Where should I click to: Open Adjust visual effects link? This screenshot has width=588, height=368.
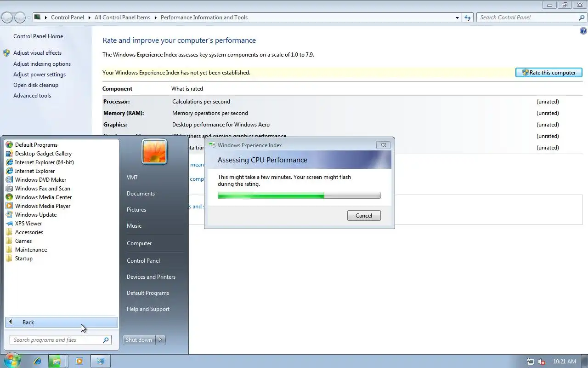[37, 53]
